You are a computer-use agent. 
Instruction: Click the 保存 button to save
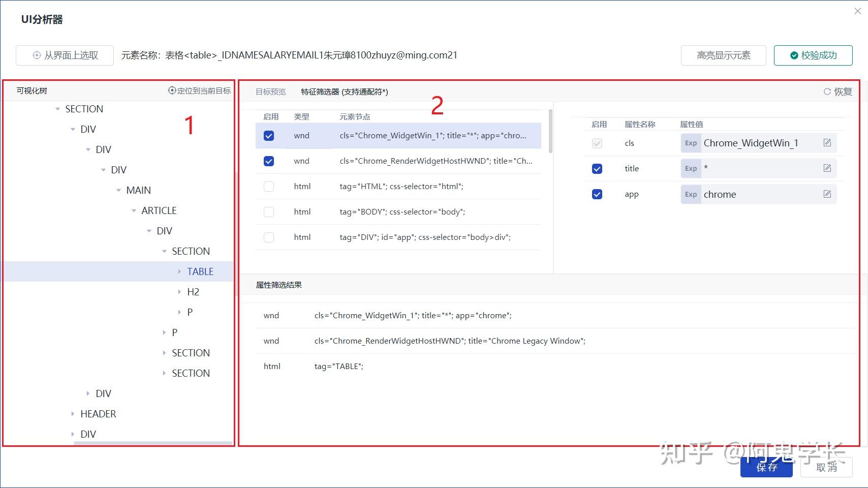[766, 468]
